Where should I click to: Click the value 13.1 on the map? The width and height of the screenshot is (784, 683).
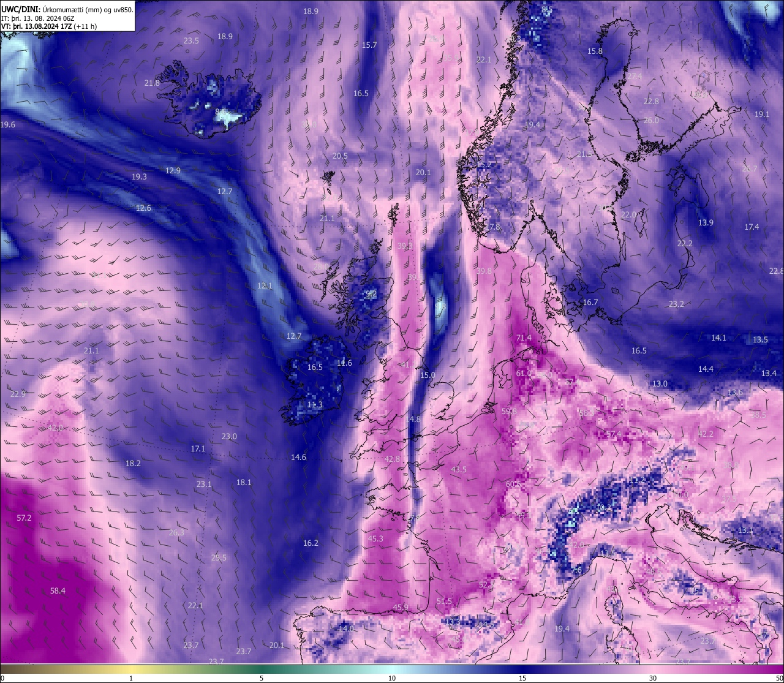(x=745, y=530)
